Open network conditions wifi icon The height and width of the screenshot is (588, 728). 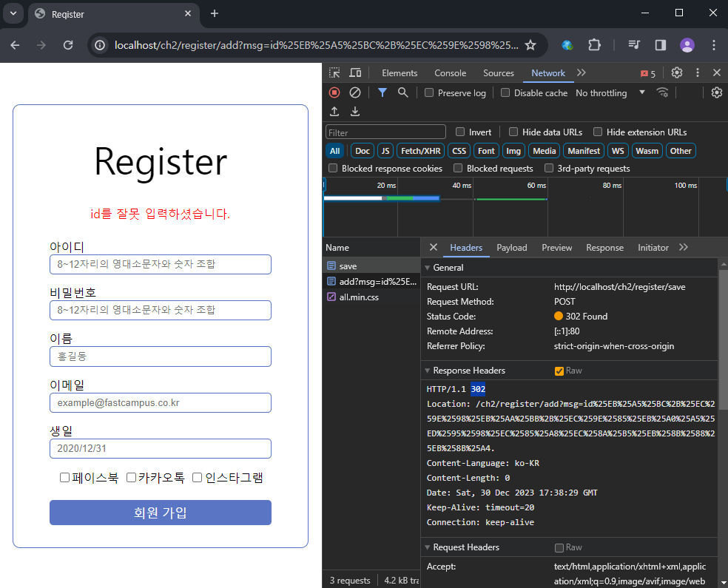(663, 92)
